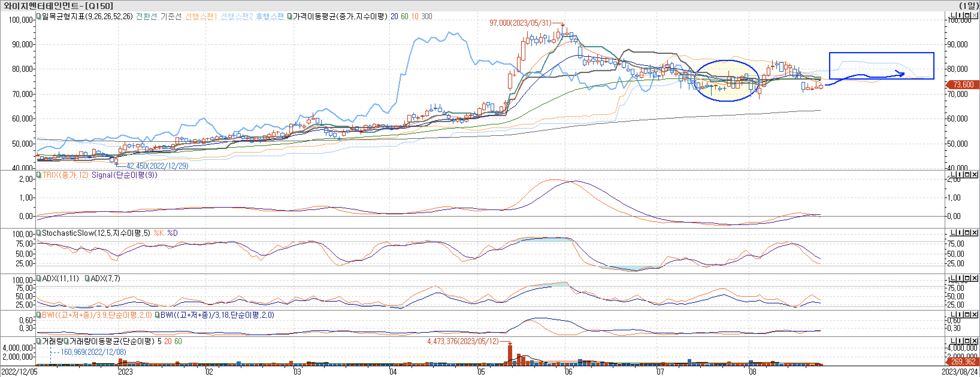
Task: Click the 300 moving average period label
Action: (x=427, y=16)
